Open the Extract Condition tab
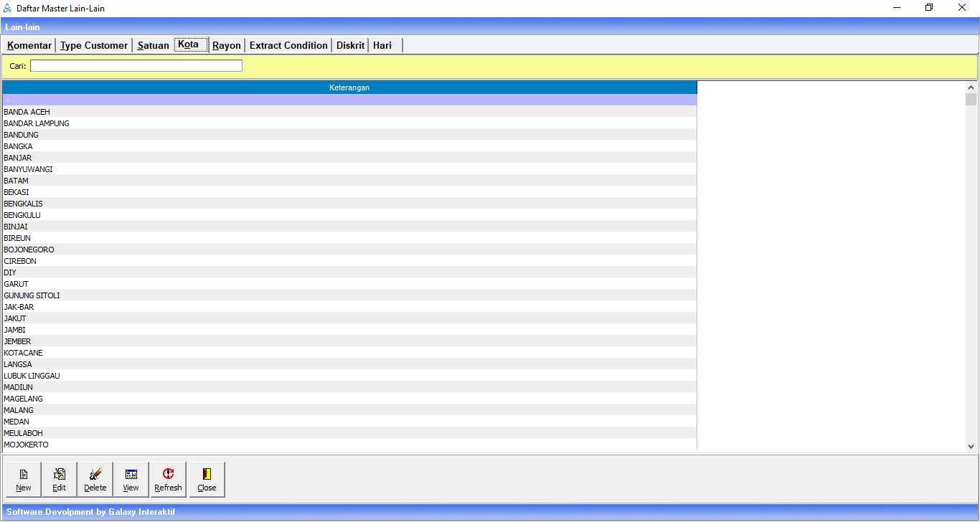This screenshot has height=522, width=980. pyautogui.click(x=288, y=45)
